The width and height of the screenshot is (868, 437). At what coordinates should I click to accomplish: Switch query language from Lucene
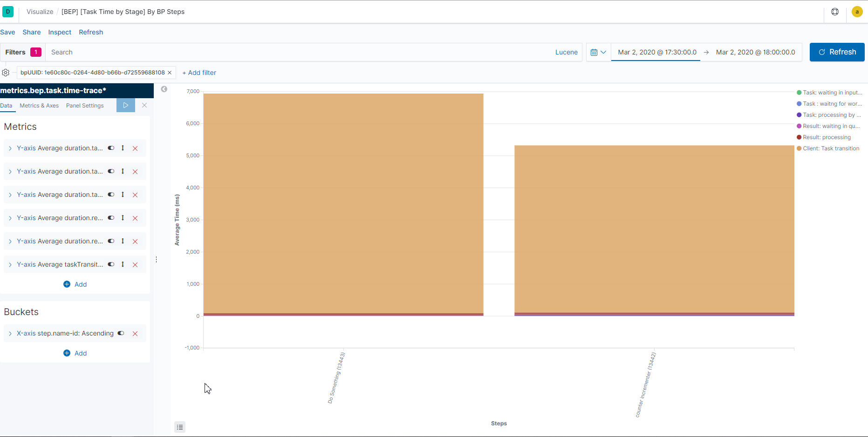pos(567,52)
